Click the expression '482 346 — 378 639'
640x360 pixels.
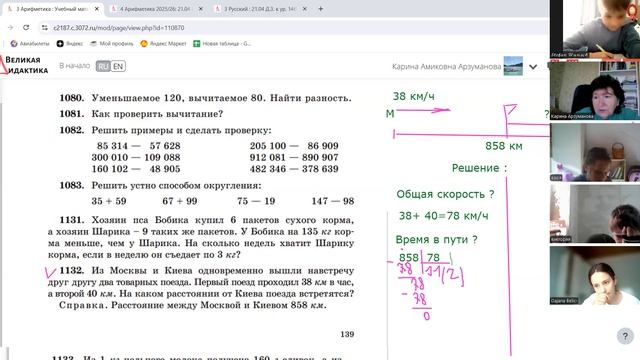click(x=294, y=169)
